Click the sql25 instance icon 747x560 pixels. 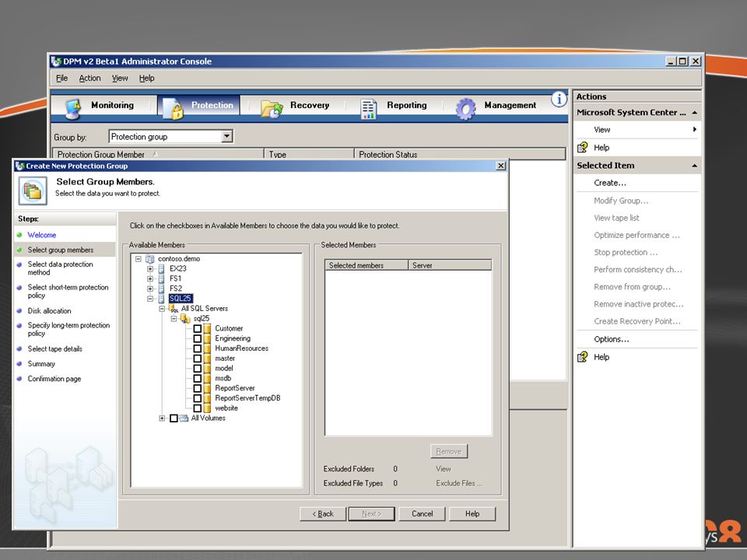(x=186, y=319)
